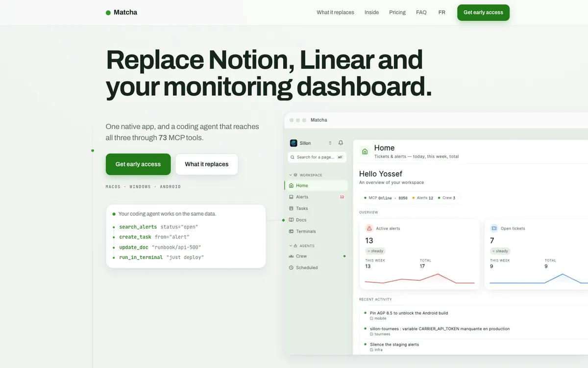
Task: Click the search_alerts status="open" line
Action: point(158,227)
